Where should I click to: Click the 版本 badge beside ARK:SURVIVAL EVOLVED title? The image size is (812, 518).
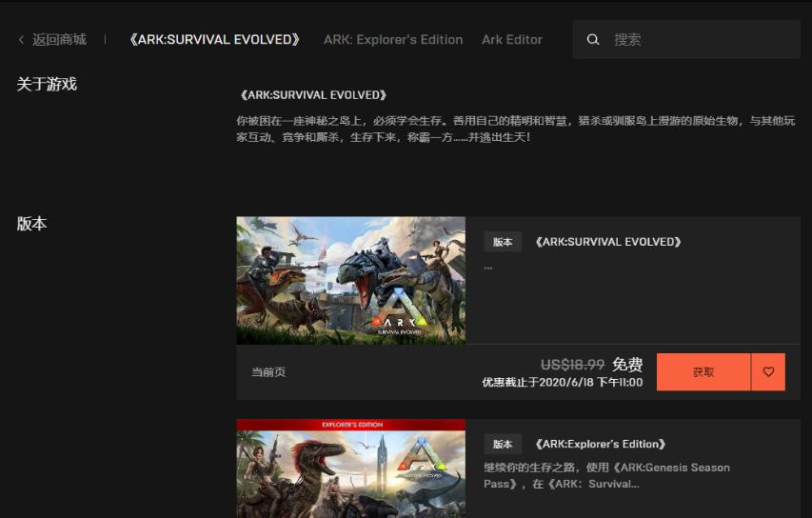(x=503, y=242)
